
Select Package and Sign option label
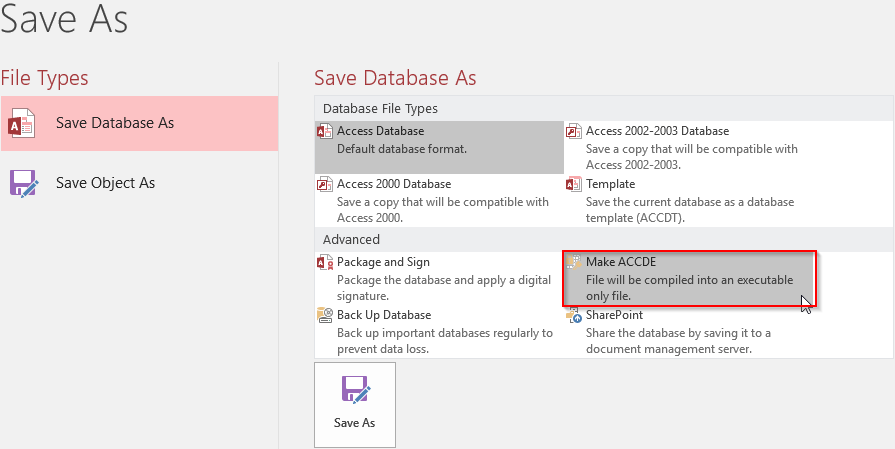pos(383,262)
